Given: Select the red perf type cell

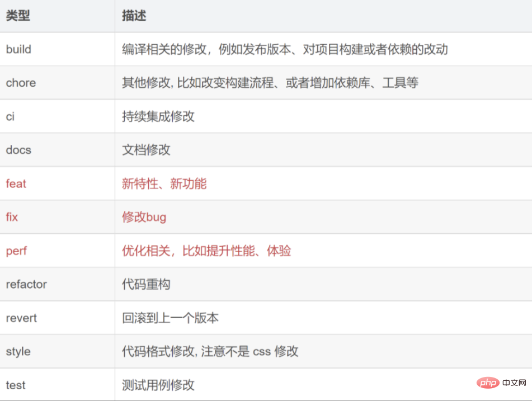Looking at the screenshot, I should (17, 251).
